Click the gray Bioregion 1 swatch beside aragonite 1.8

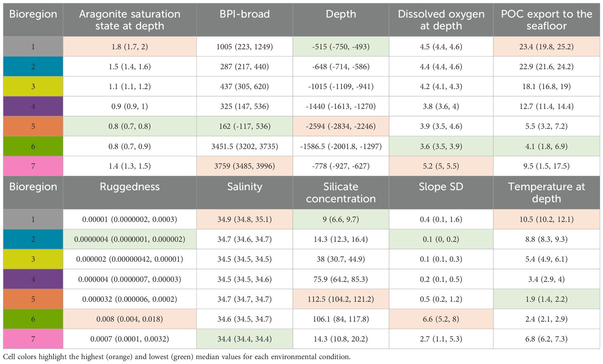click(33, 47)
